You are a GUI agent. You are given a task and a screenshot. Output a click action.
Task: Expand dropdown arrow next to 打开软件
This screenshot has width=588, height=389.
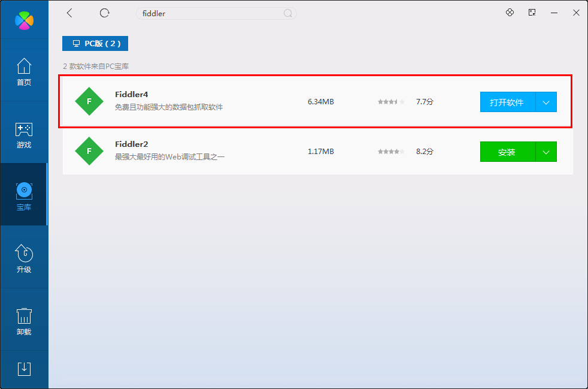pos(546,102)
